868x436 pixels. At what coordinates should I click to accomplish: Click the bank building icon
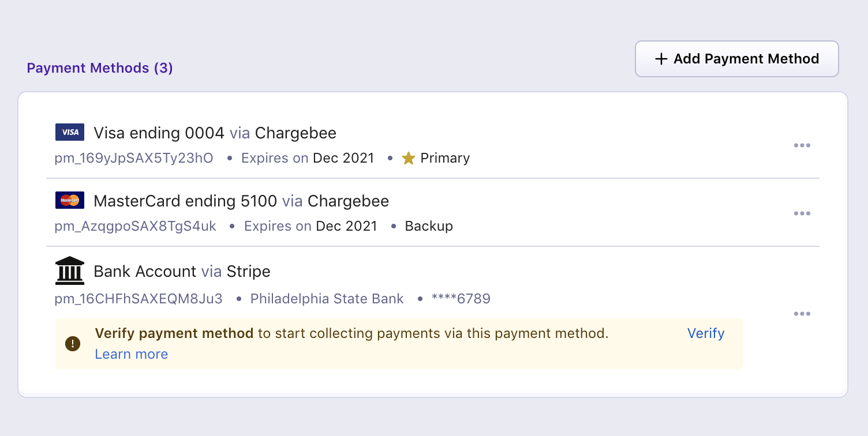70,270
